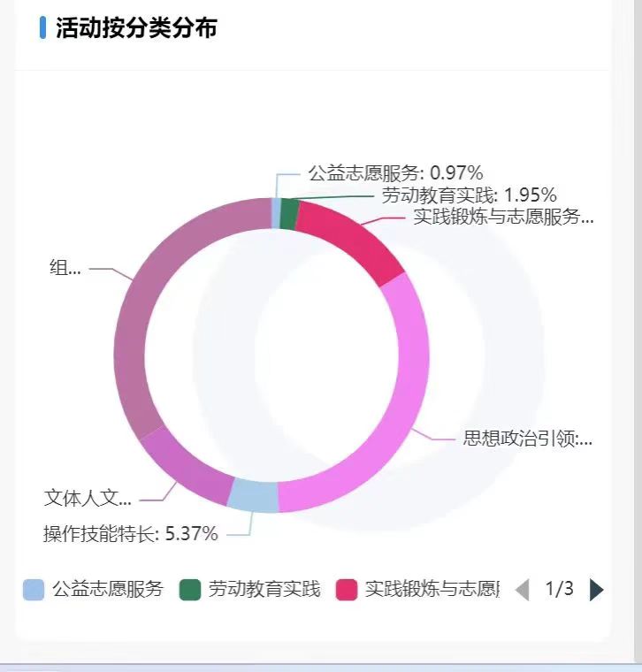The height and width of the screenshot is (672, 642).
Task: Click the 劳动教育实践 legend text
Action: click(x=264, y=590)
